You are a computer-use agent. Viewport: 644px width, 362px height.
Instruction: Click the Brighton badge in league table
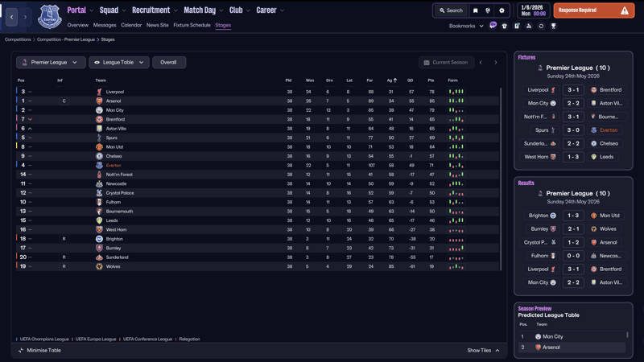[x=99, y=239]
